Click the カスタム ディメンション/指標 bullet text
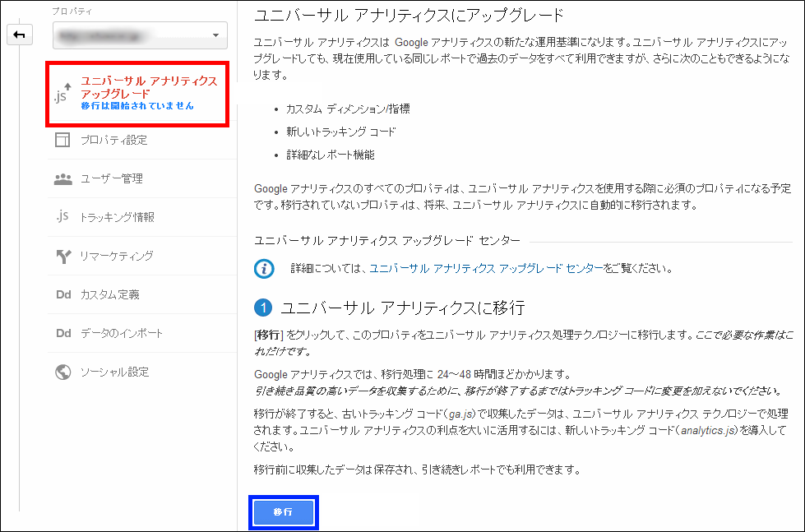Image resolution: width=805 pixels, height=532 pixels. [348, 109]
